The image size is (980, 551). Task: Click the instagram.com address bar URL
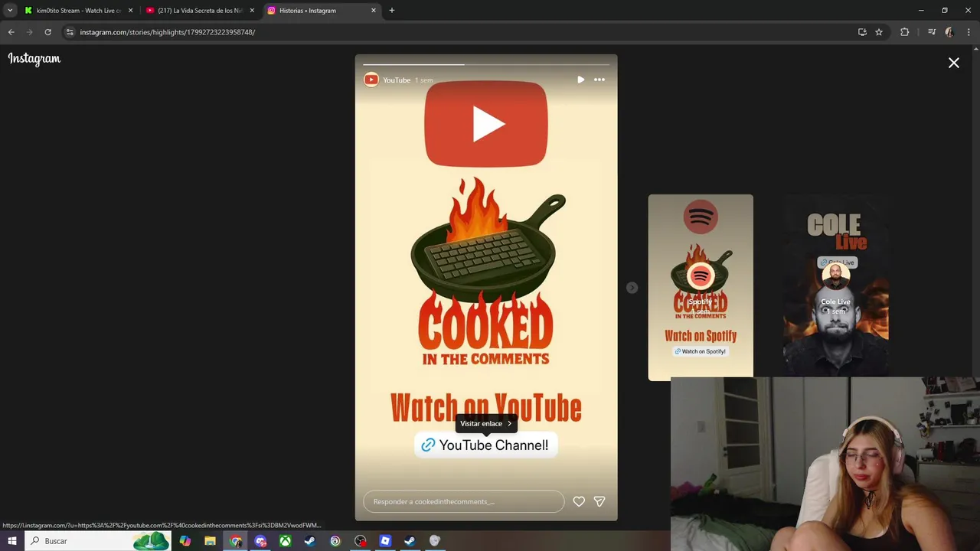point(167,32)
